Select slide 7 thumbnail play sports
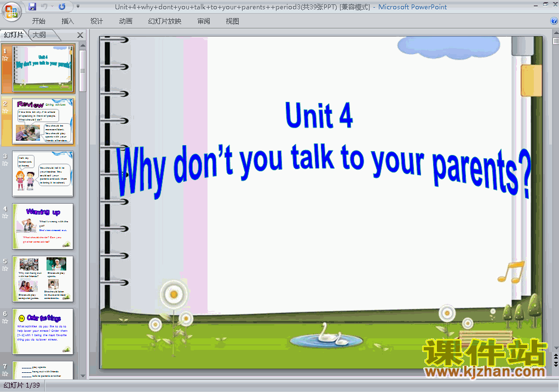The width and height of the screenshot is (559, 392). pyautogui.click(x=43, y=370)
